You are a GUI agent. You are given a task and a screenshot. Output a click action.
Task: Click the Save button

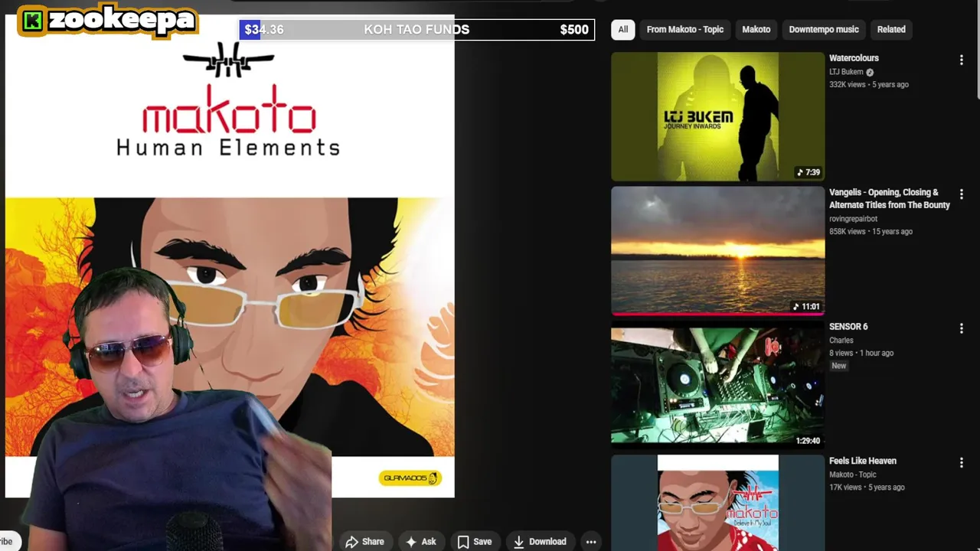coord(475,542)
